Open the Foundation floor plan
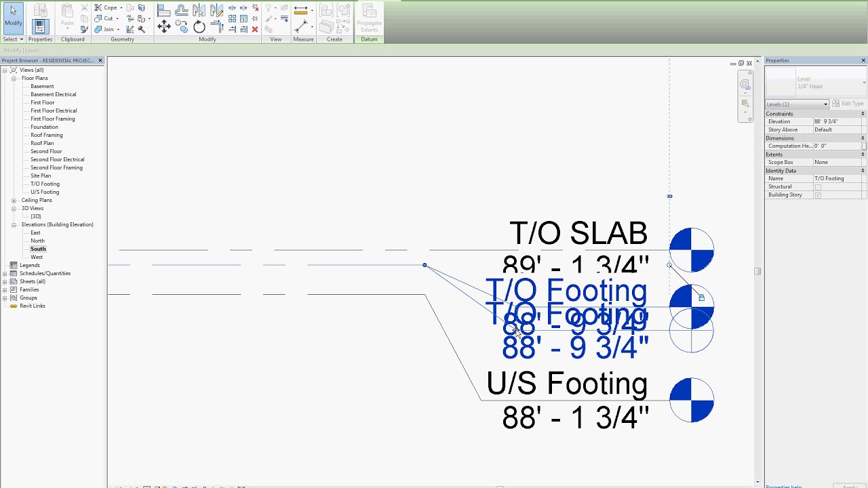 (44, 127)
